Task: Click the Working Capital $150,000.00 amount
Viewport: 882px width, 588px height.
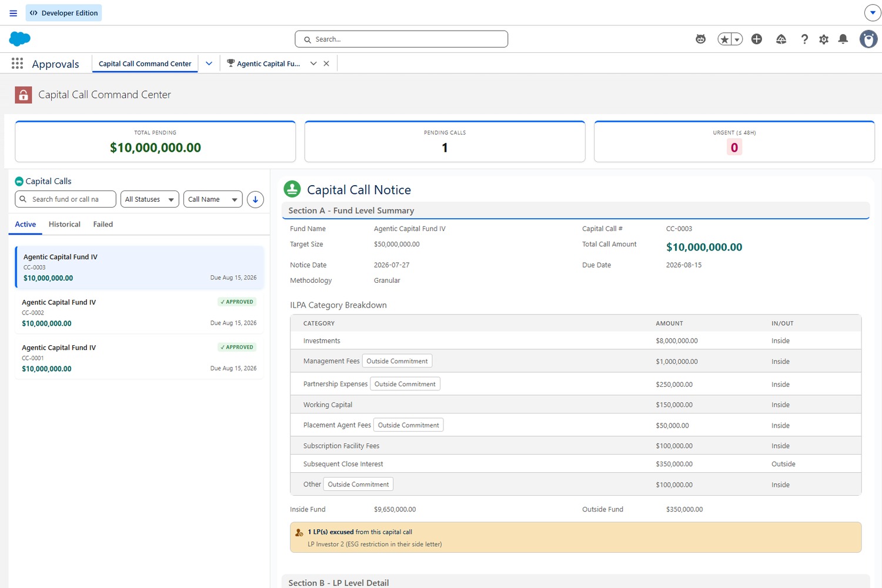Action: point(674,405)
